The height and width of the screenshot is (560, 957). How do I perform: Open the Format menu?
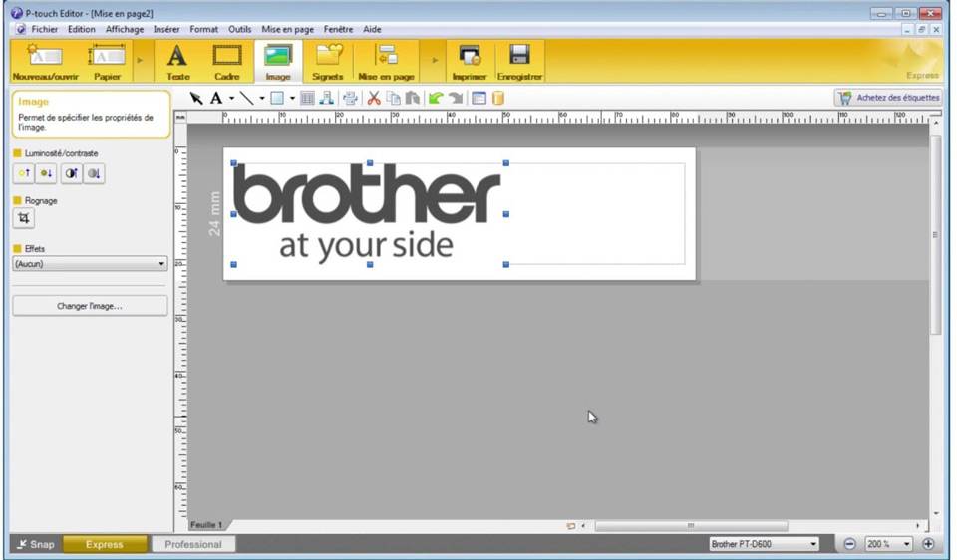click(x=203, y=29)
